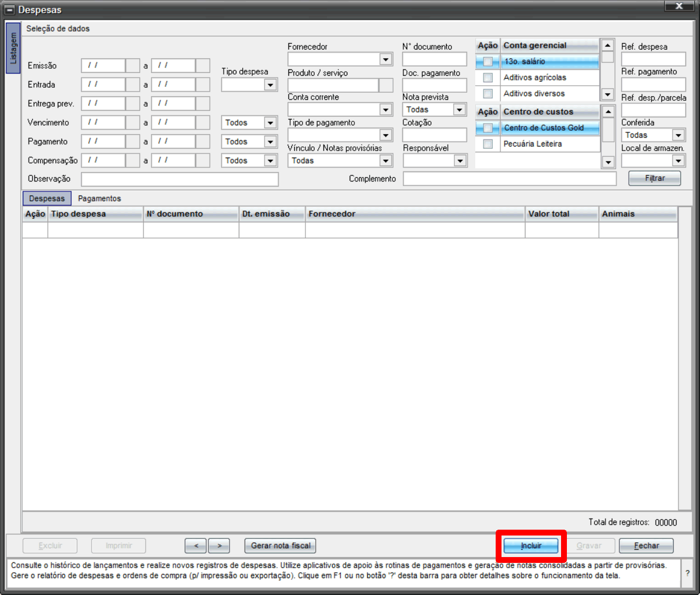Click the lookup button beside Produto / serviço
This screenshot has height=595, width=700.
pos(386,85)
